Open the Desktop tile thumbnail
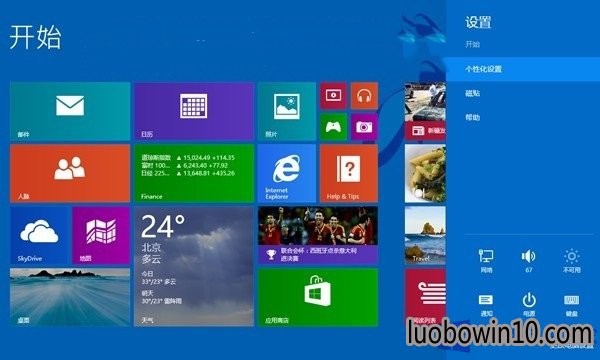 70,297
